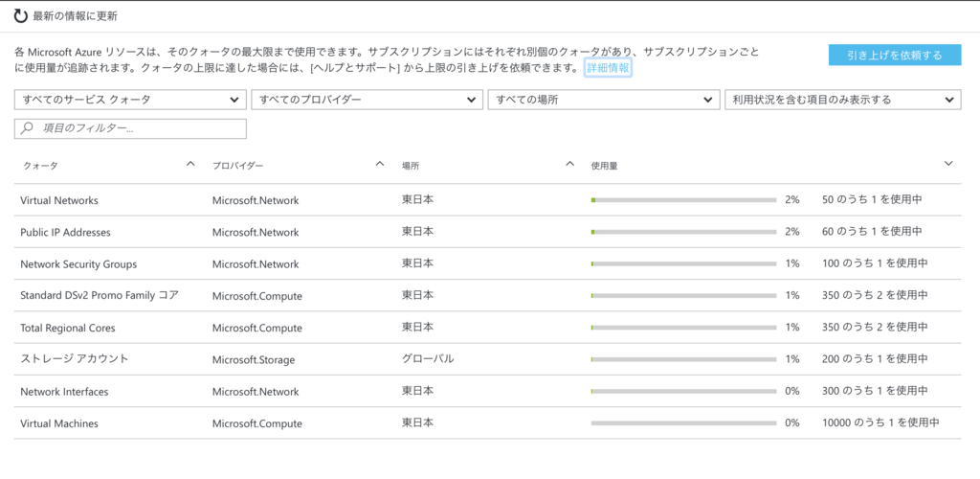The image size is (980, 479).
Task: Click the プロバイダー column header text
Action: pyautogui.click(x=237, y=167)
